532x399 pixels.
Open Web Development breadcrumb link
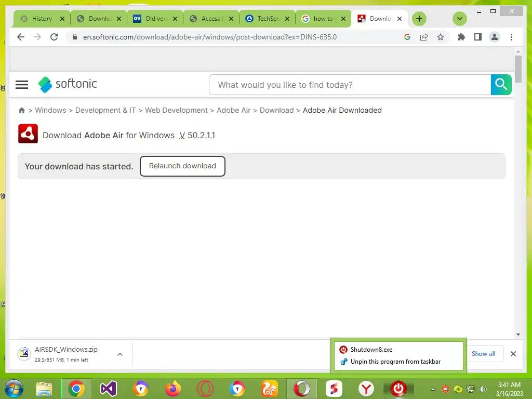176,110
